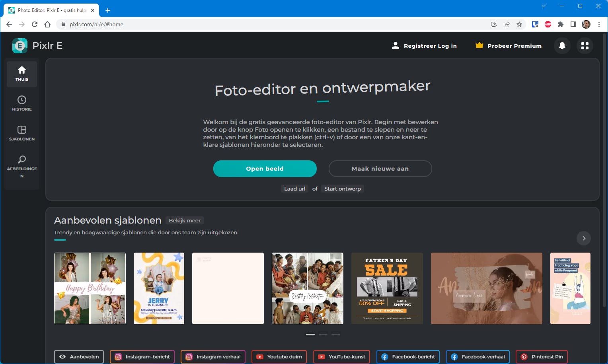Screen dimensions: 608x364
Task: Go to first carousel page indicator
Action: point(310,335)
